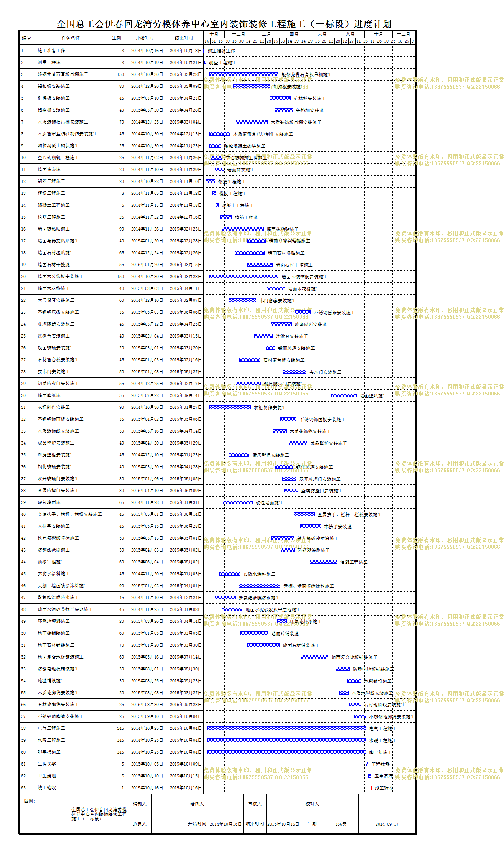
Task: Select task name cell '镜面玻璃安装施工' in row 26
Action: (x=71, y=348)
